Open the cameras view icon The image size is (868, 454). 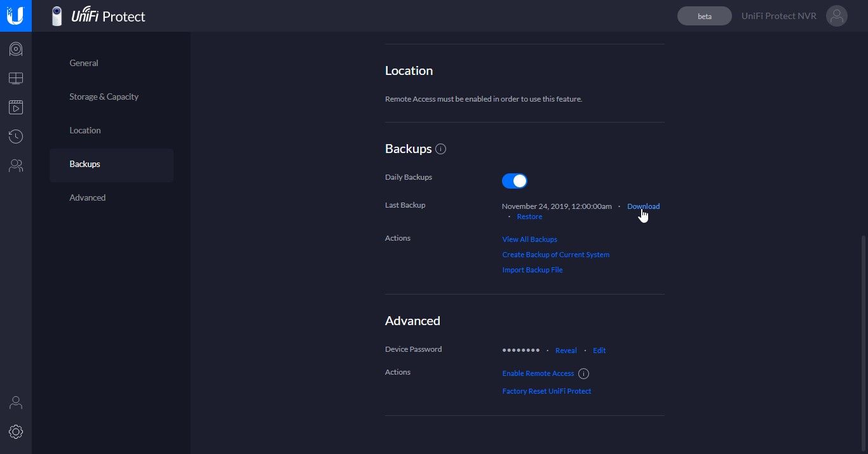coord(16,49)
